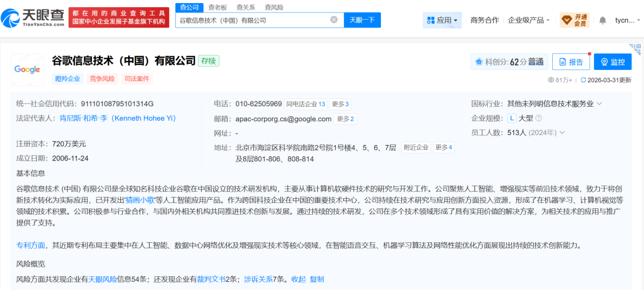Expand the 国标行业 chevron
This screenshot has width=644, height=290.
point(599,104)
